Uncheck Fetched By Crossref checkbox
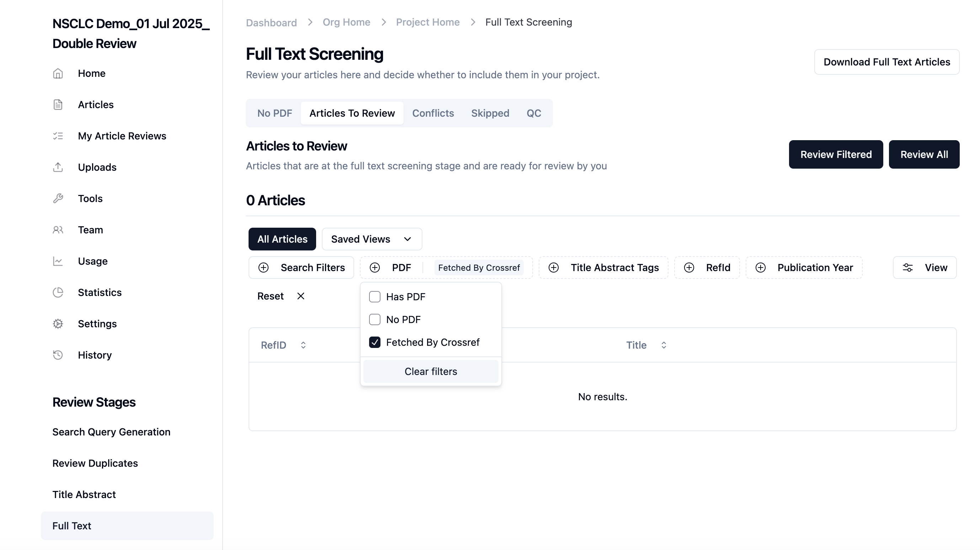Screen dimensions: 980x550 375,342
